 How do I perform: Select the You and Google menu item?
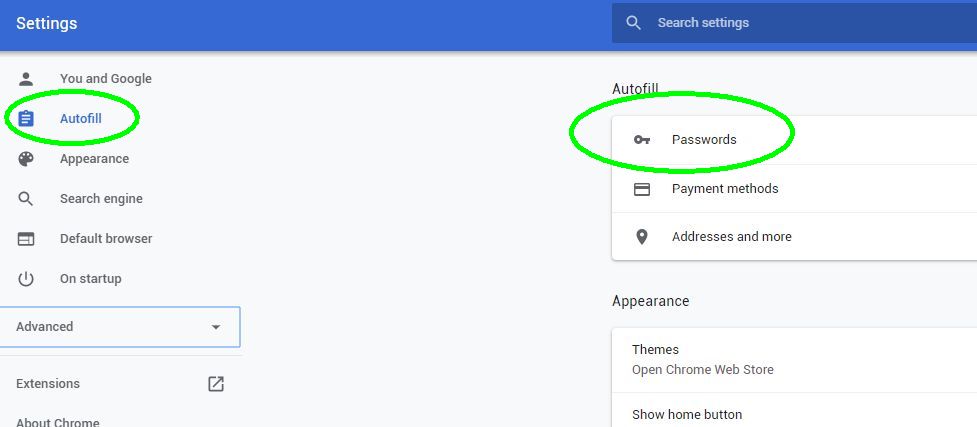coord(105,79)
